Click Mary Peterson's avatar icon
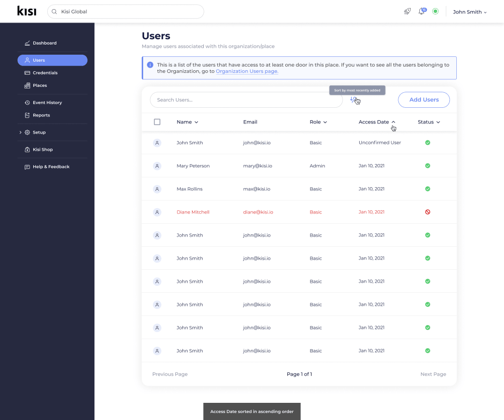This screenshot has height=420, width=504. 157,166
